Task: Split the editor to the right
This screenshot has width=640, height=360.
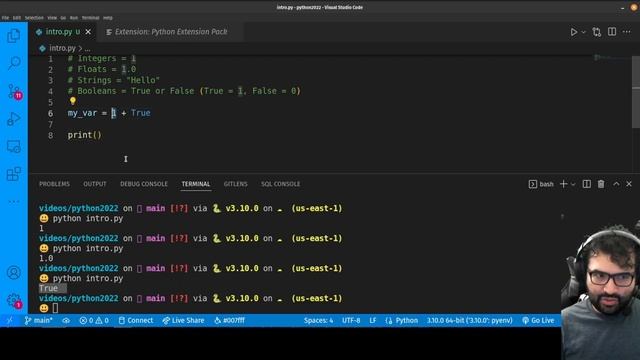Action: (612, 32)
